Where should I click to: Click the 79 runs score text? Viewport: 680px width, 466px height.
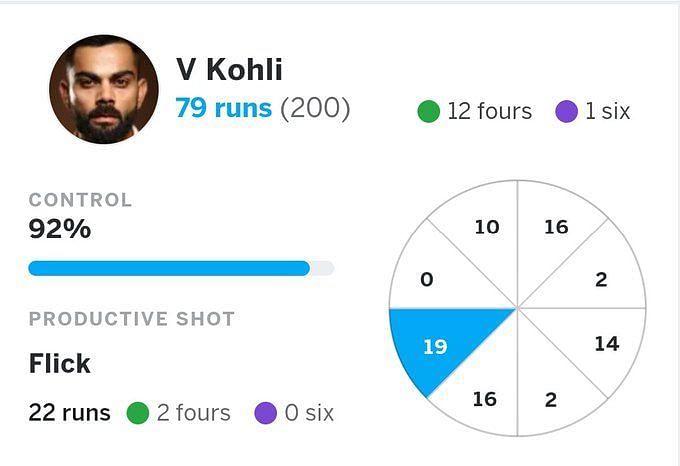pyautogui.click(x=224, y=108)
